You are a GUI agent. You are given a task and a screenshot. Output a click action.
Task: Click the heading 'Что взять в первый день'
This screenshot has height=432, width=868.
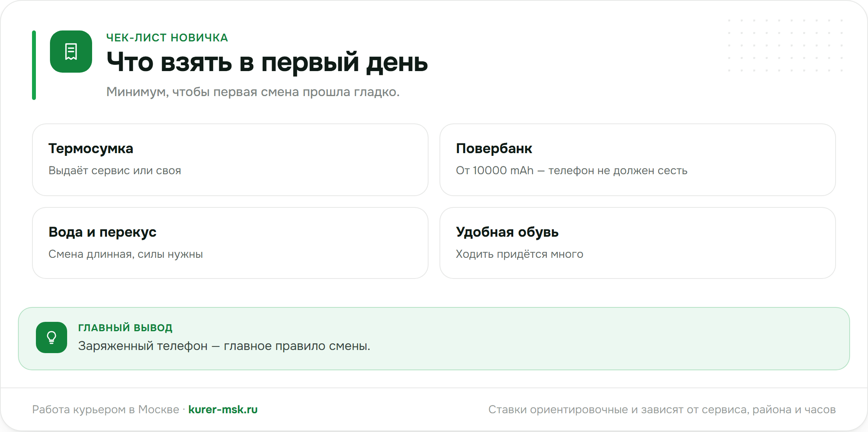coord(267,62)
